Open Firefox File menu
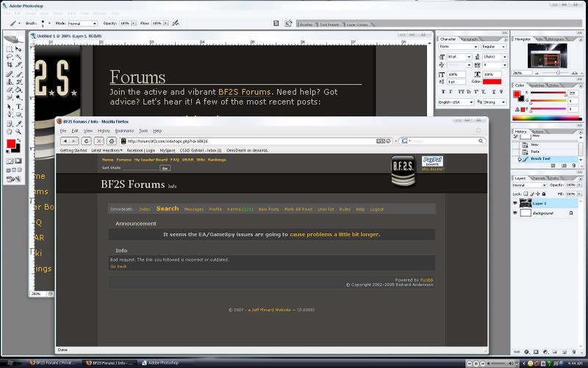The width and height of the screenshot is (588, 368). [63, 131]
